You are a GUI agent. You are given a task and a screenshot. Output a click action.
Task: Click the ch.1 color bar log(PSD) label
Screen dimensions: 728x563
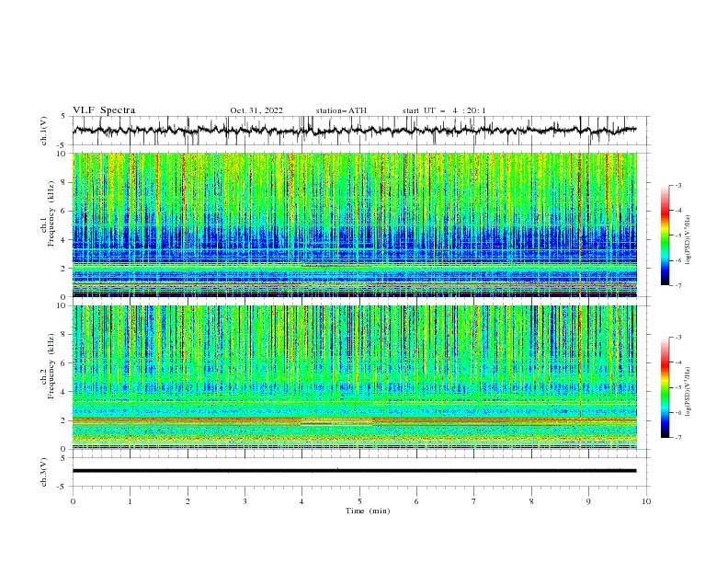click(688, 240)
